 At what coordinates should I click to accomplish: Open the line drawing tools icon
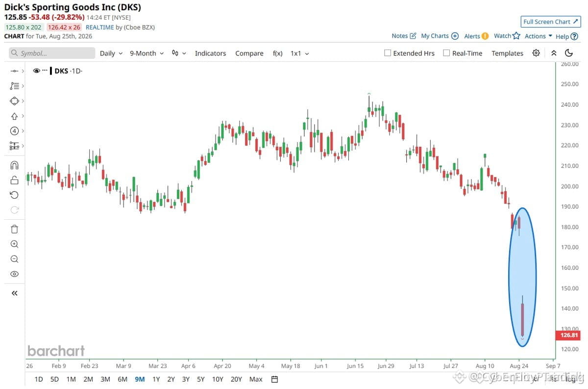pos(14,71)
